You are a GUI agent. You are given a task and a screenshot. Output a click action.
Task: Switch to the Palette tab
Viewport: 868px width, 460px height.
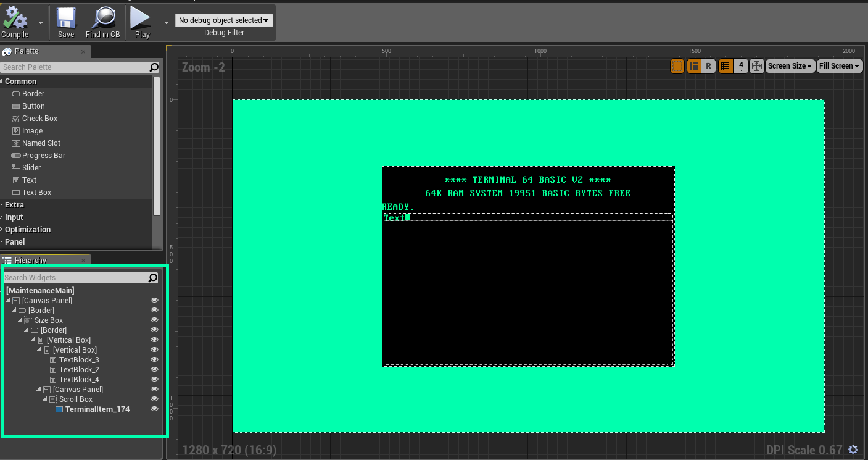pyautogui.click(x=27, y=51)
